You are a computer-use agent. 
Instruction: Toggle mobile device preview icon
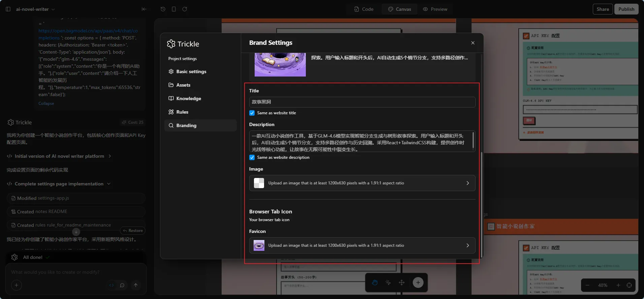coord(174,9)
